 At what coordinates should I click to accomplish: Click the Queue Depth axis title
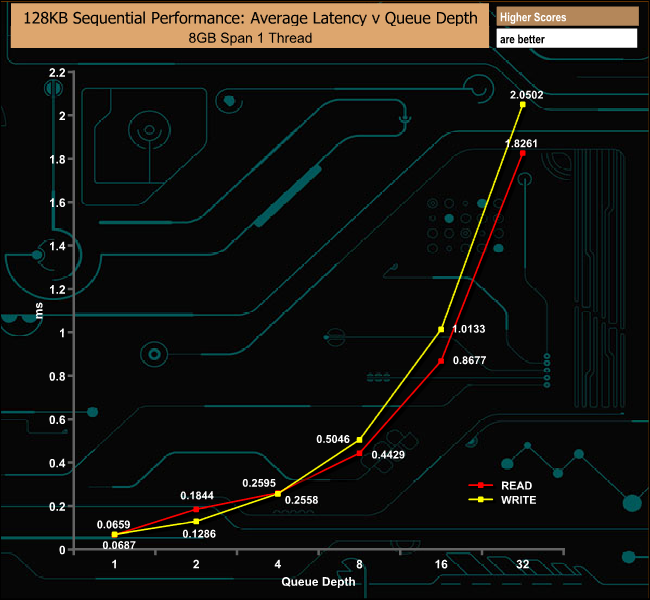coord(318,582)
